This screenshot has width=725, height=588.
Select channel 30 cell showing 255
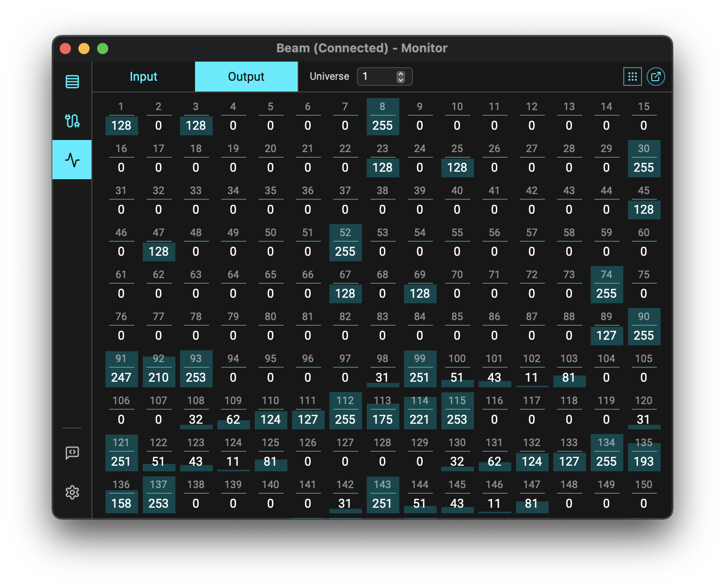point(644,159)
